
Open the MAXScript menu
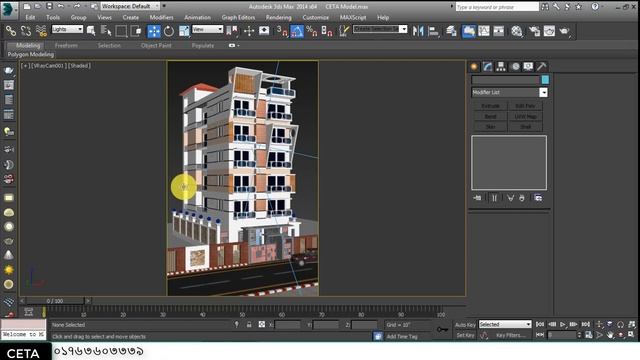pyautogui.click(x=353, y=18)
